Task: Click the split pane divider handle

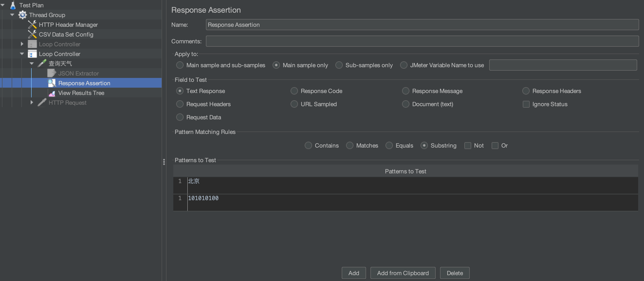Action: point(164,162)
